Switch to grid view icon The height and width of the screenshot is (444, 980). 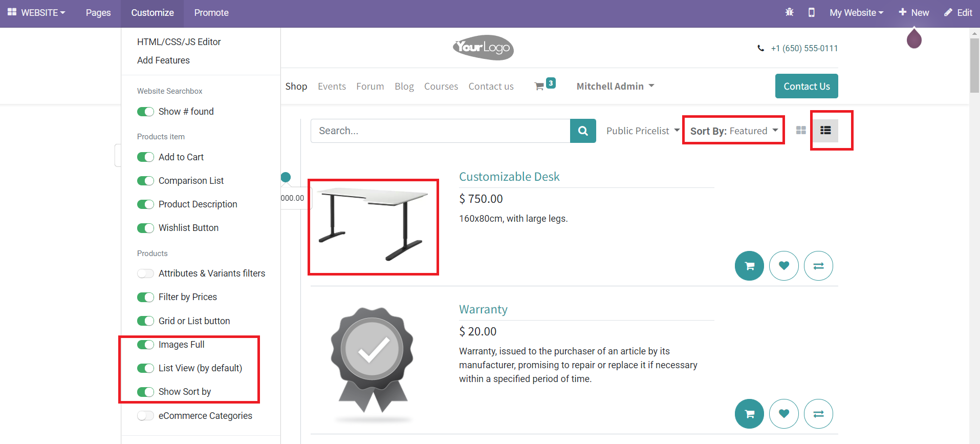point(800,131)
